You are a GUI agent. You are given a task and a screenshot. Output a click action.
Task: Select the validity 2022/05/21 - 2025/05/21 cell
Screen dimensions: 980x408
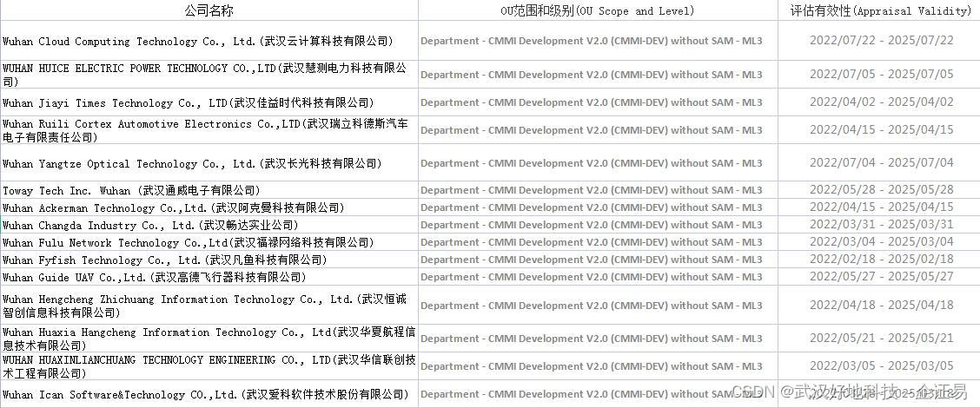[879, 338]
